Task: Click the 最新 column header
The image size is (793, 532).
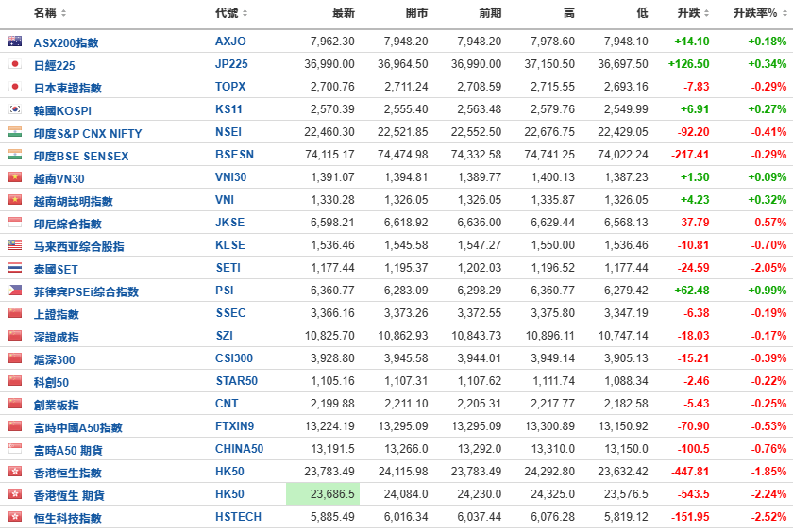Action: tap(344, 13)
